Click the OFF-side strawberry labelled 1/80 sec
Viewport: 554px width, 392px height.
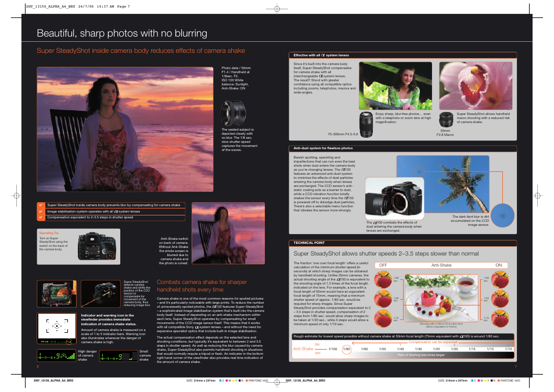383,279
